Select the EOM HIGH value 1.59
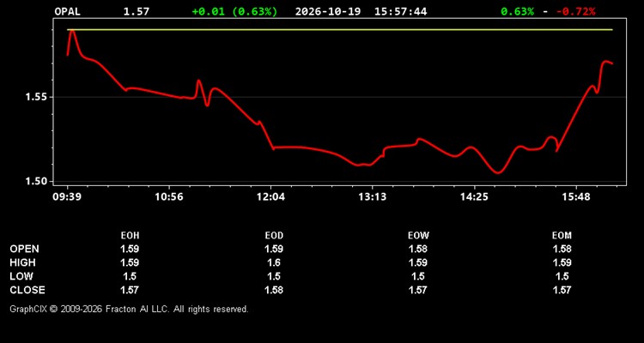 pos(562,262)
